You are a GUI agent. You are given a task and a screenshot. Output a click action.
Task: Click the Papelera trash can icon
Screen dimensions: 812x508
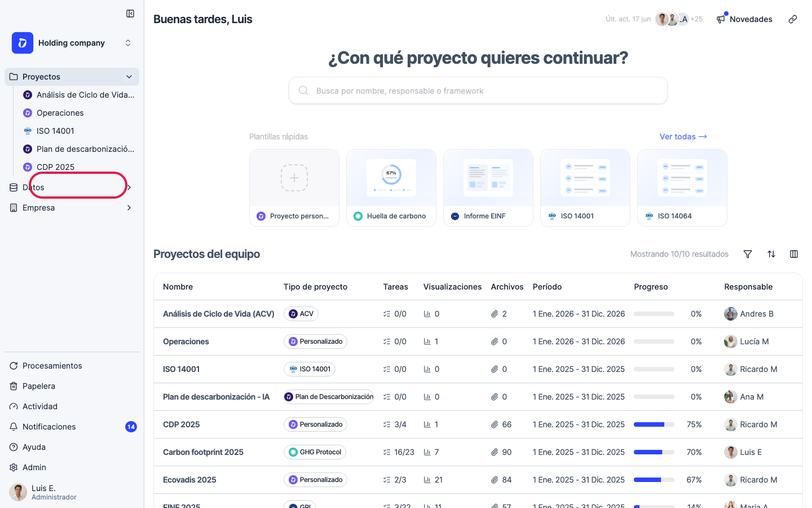pyautogui.click(x=14, y=386)
